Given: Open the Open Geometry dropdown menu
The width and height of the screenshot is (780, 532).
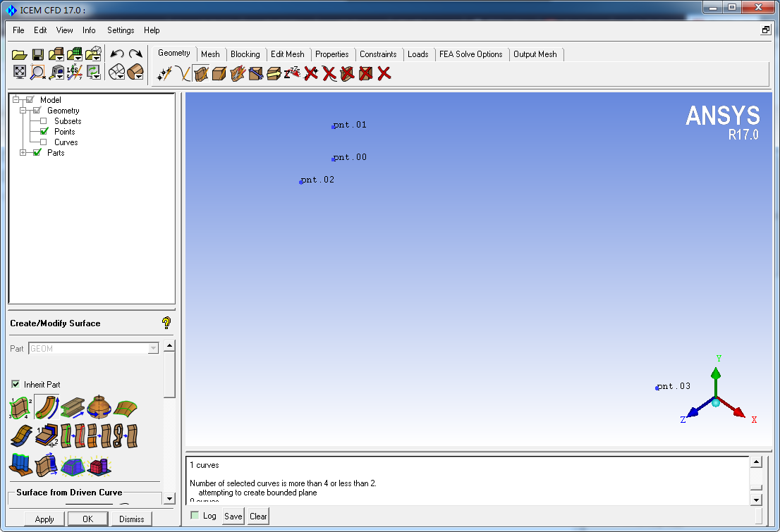Looking at the screenshot, I should [x=59, y=58].
